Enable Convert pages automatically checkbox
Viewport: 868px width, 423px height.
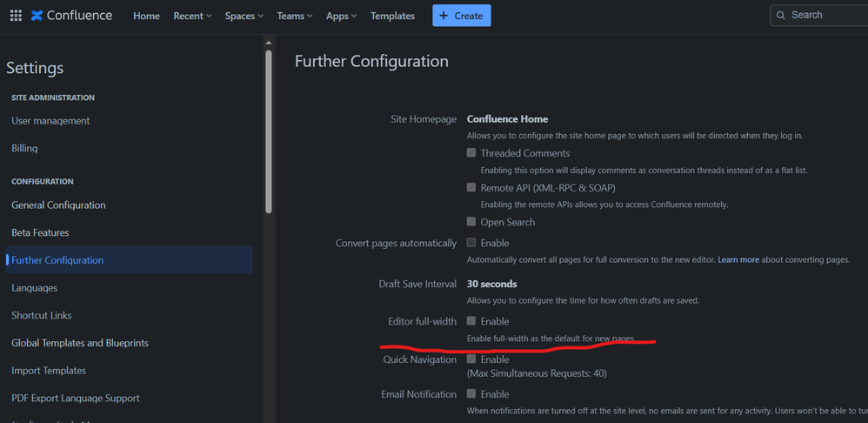click(471, 243)
